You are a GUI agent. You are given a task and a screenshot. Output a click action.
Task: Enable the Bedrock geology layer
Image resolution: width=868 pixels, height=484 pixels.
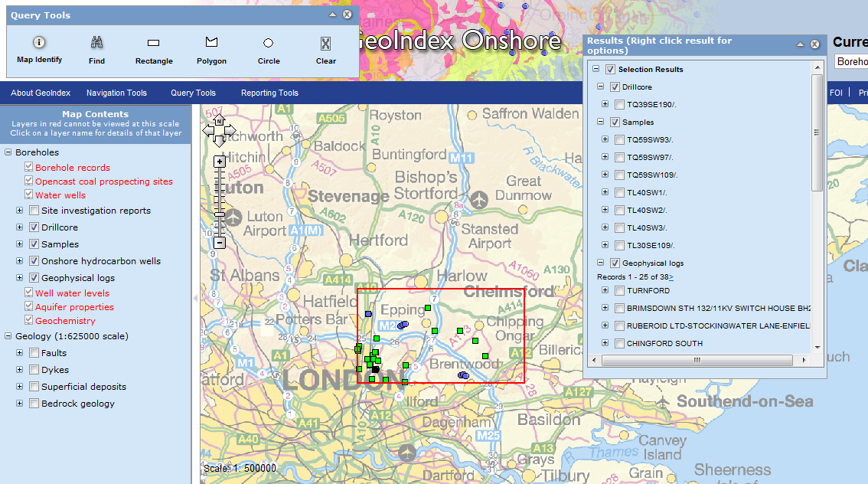[34, 403]
